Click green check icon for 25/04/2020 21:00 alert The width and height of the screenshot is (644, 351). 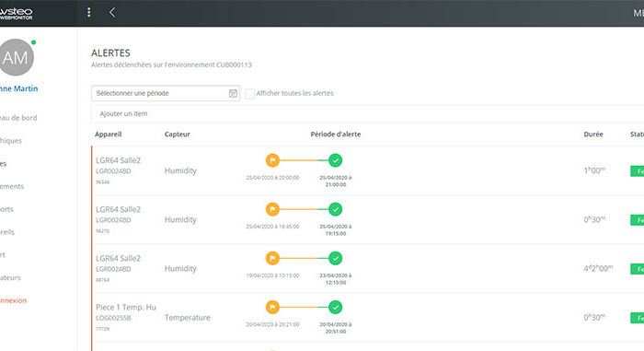335,160
